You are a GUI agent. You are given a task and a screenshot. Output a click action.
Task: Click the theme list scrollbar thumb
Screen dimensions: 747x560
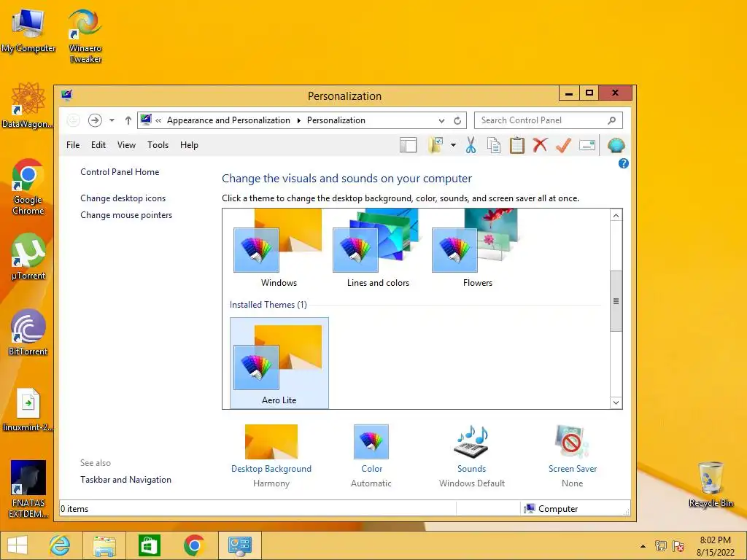(x=616, y=301)
